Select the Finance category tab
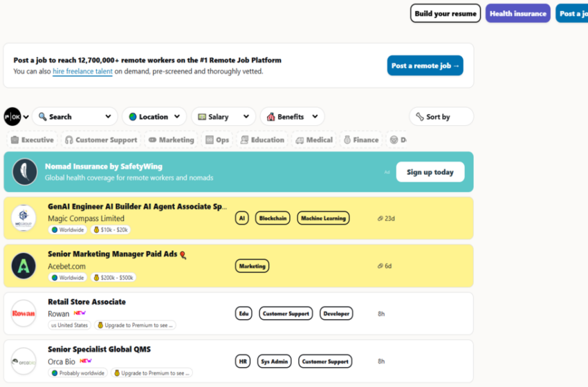Image resolution: width=588 pixels, height=387 pixels. (361, 140)
